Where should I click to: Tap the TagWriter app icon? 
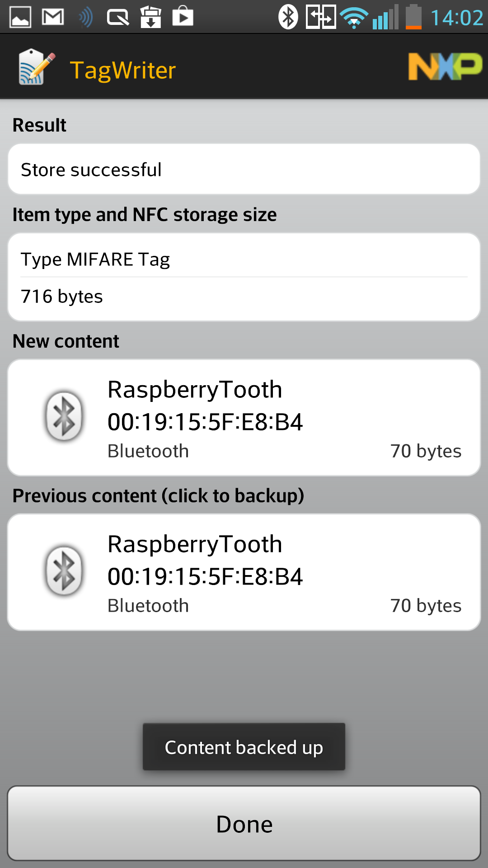pos(36,67)
